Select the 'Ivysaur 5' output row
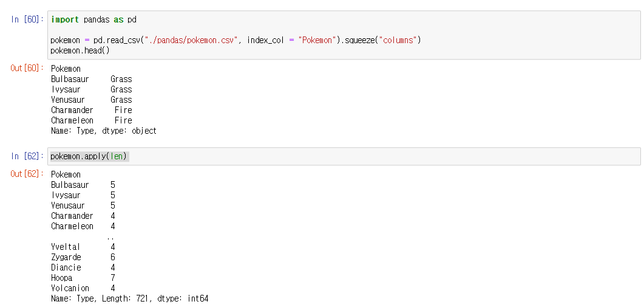Viewport: 644px width, 307px height. [83, 195]
